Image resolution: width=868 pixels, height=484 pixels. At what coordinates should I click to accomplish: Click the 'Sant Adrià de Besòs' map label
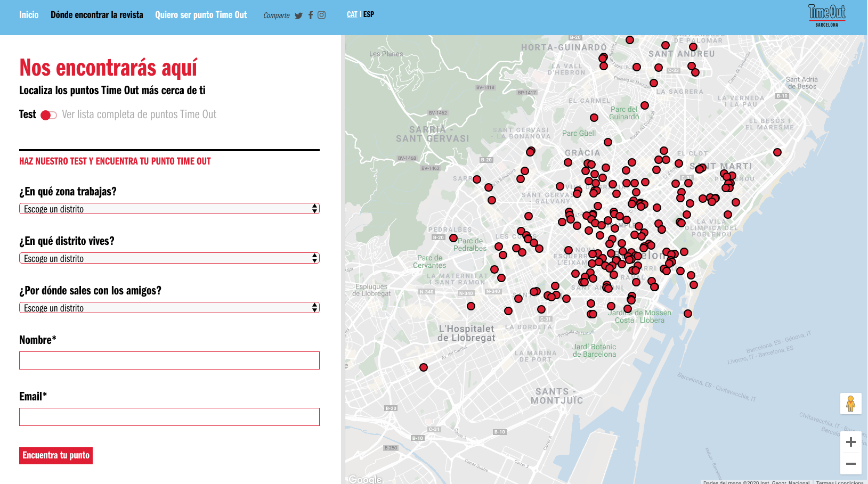coord(802,83)
